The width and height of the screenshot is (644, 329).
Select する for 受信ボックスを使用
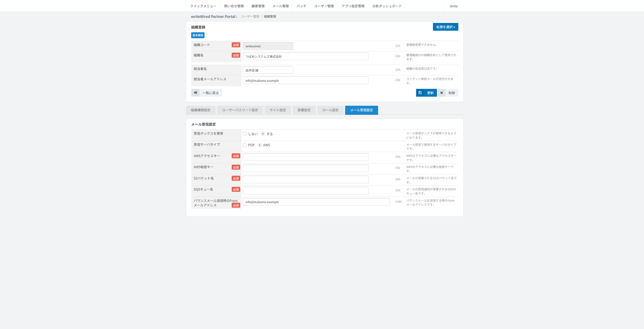263,134
